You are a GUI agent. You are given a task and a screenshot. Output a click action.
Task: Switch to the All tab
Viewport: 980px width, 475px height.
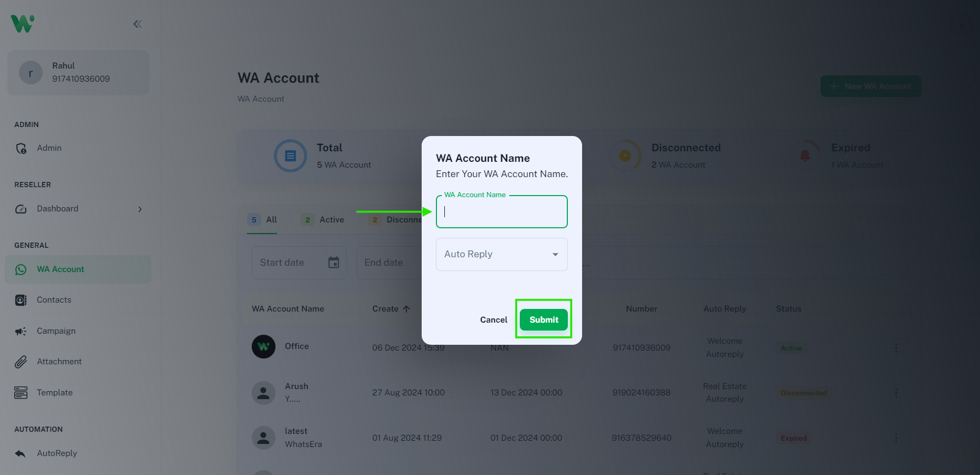(x=262, y=220)
